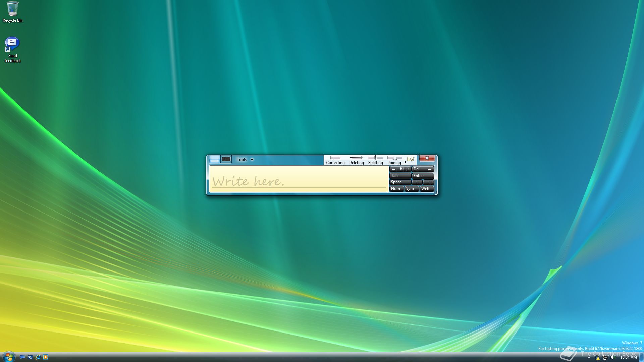Switch to on-screen keyboard mode
This screenshot has height=362, width=644.
(226, 159)
